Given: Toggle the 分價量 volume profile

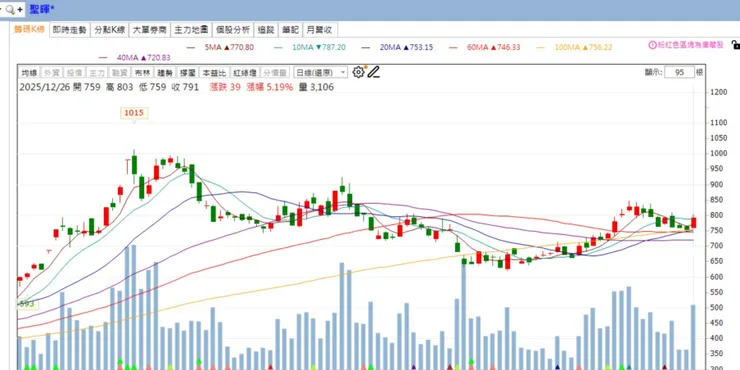Looking at the screenshot, I should (x=275, y=73).
